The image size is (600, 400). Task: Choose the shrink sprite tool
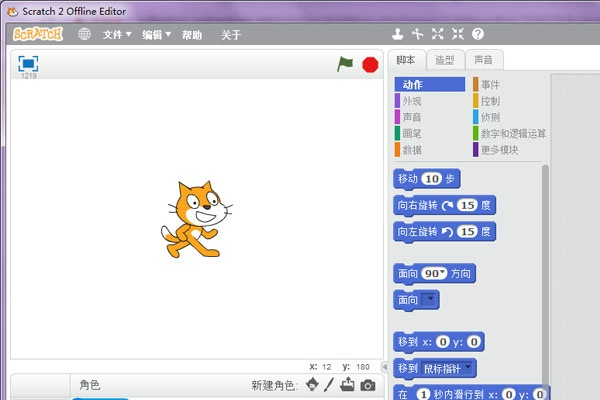pos(458,34)
